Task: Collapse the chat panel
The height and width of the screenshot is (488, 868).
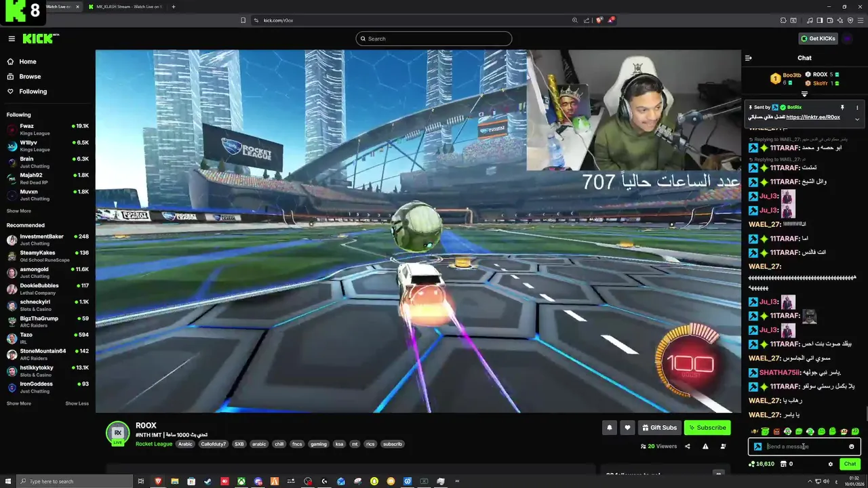Action: (x=748, y=58)
